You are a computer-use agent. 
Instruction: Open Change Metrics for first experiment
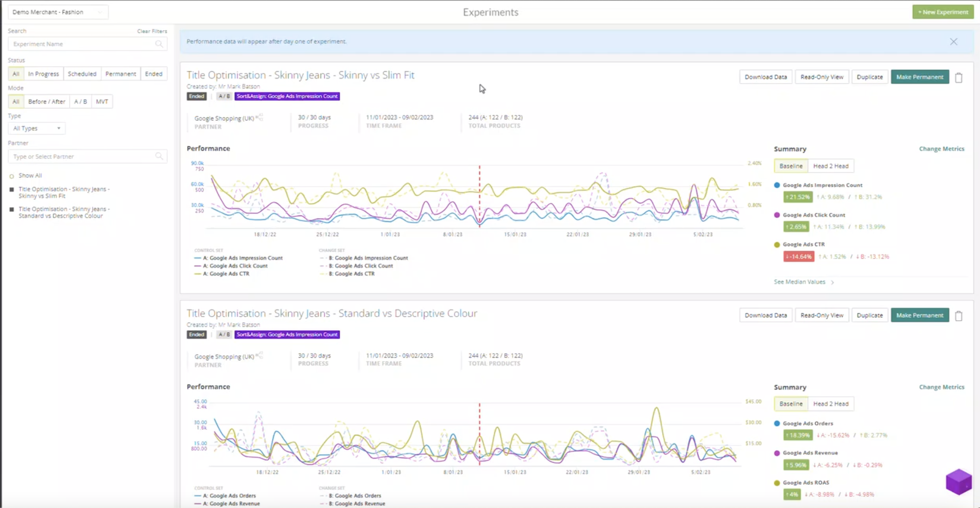[x=941, y=149]
